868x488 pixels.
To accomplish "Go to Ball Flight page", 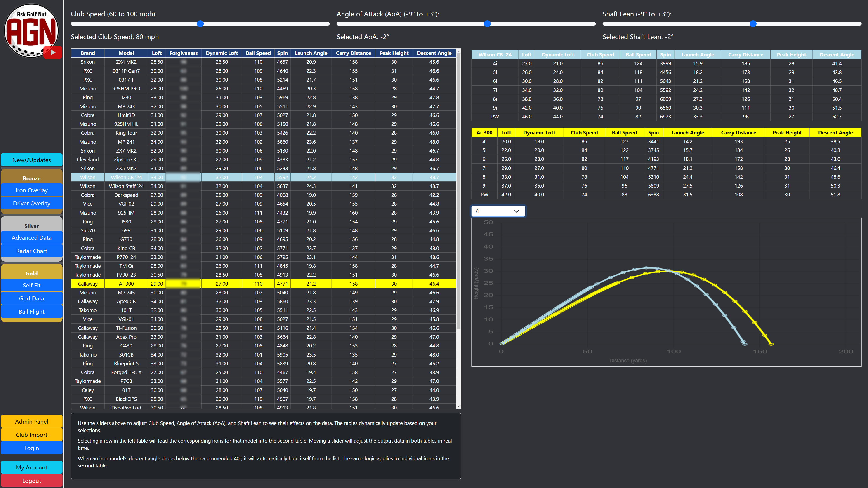I will [31, 312].
